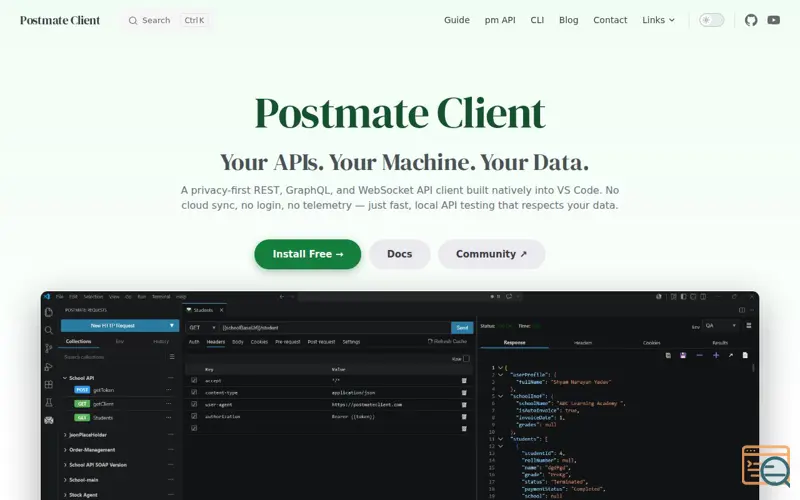Click the copy response icon

click(668, 356)
